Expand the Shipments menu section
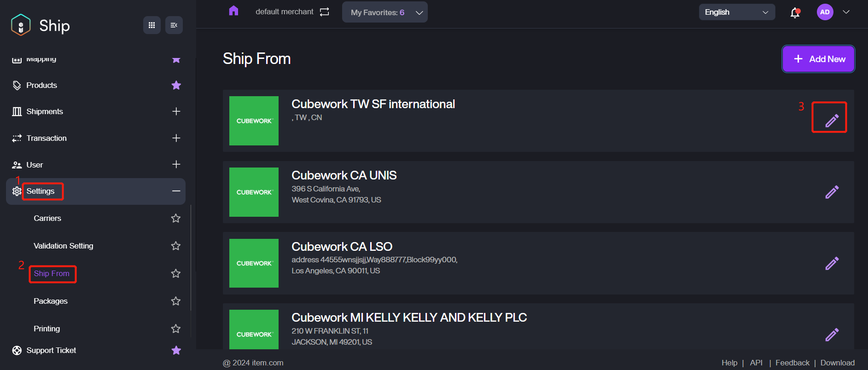 coord(176,111)
